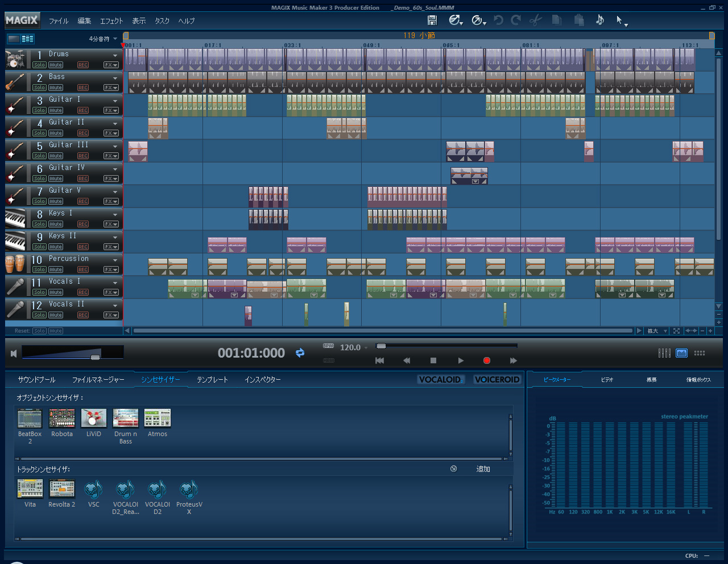This screenshot has height=564, width=728.
Task: Click the 001:01:000 time display
Action: coord(251,353)
